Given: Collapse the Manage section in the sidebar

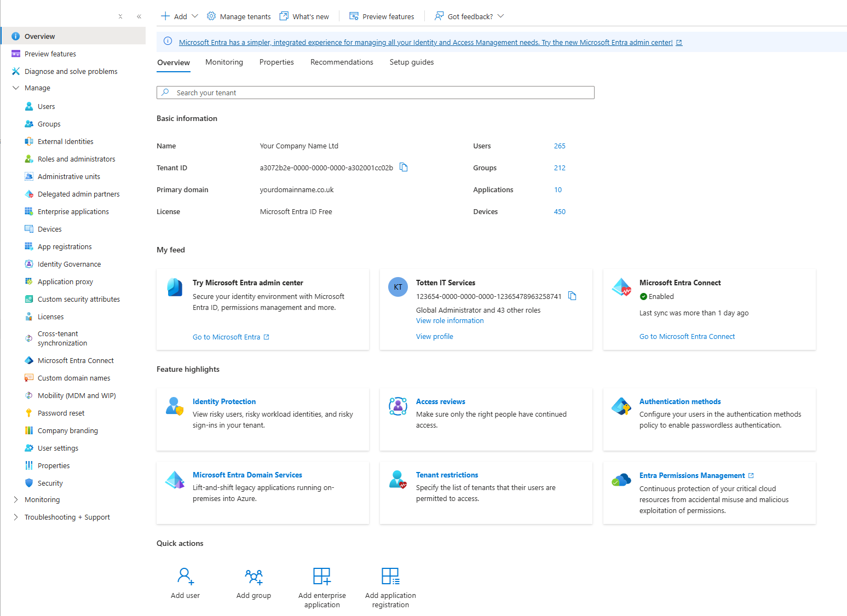Looking at the screenshot, I should (15, 88).
